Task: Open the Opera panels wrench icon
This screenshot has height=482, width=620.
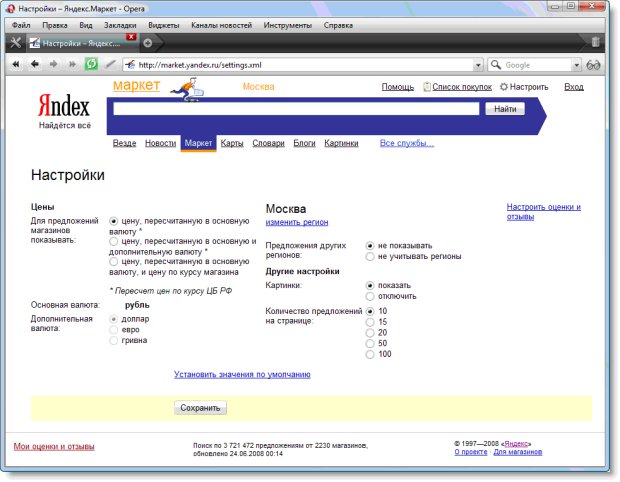Action: [x=15, y=42]
